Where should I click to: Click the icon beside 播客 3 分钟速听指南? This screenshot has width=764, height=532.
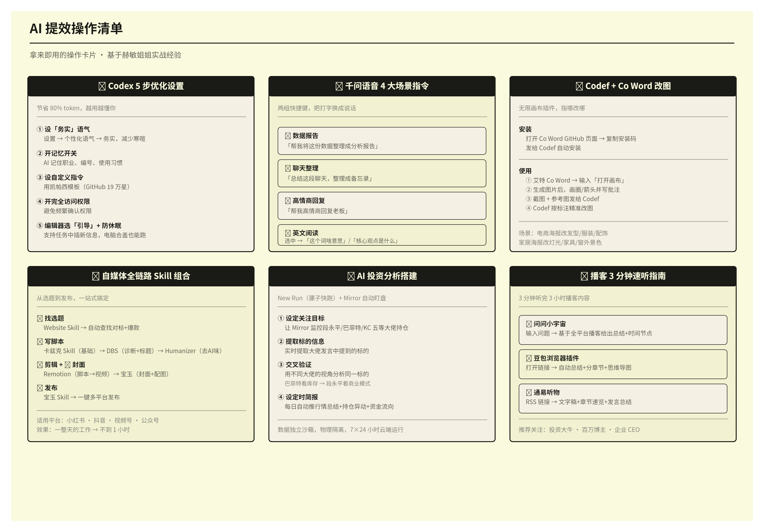(x=584, y=276)
